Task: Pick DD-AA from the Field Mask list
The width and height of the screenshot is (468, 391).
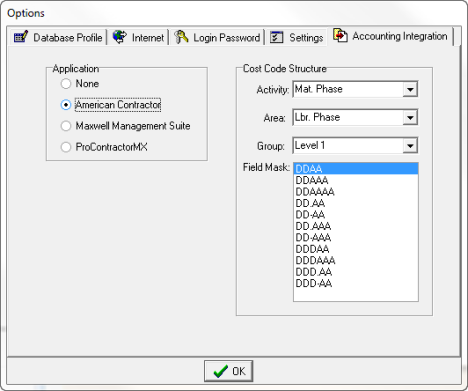Action: click(x=356, y=214)
